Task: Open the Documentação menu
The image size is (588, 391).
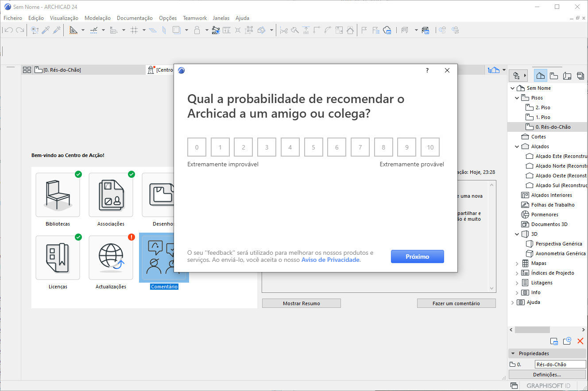Action: (135, 18)
